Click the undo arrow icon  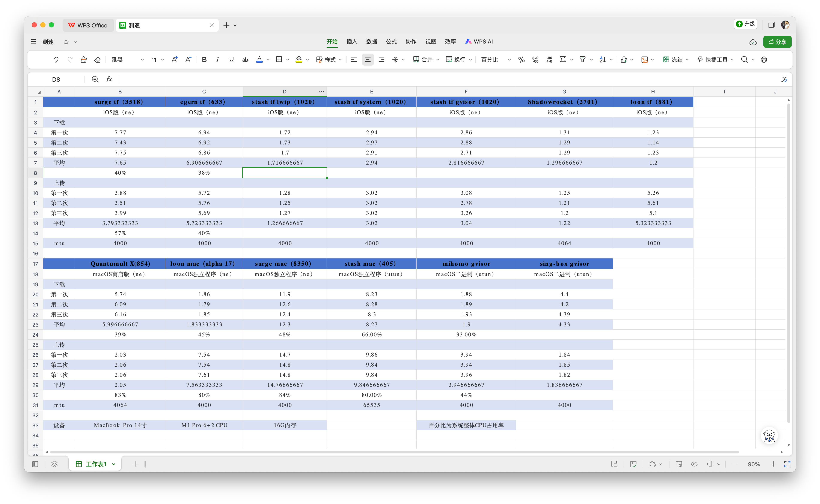pyautogui.click(x=56, y=59)
